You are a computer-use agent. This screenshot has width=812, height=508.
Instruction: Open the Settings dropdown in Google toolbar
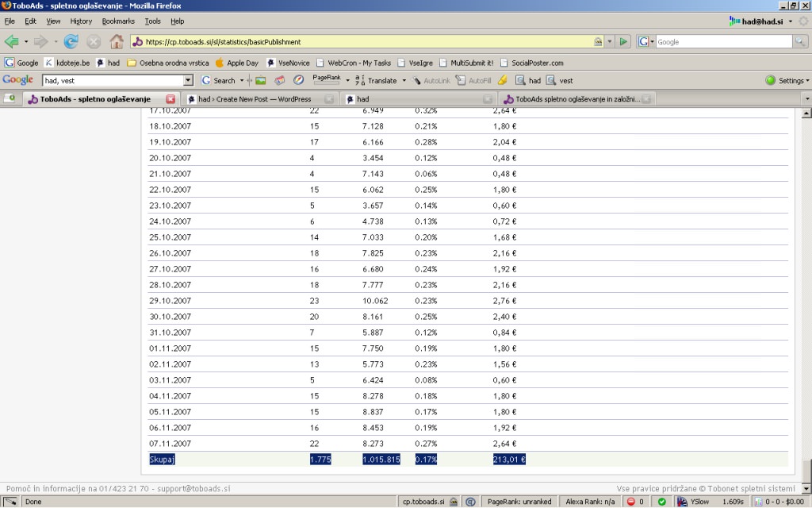(x=787, y=80)
